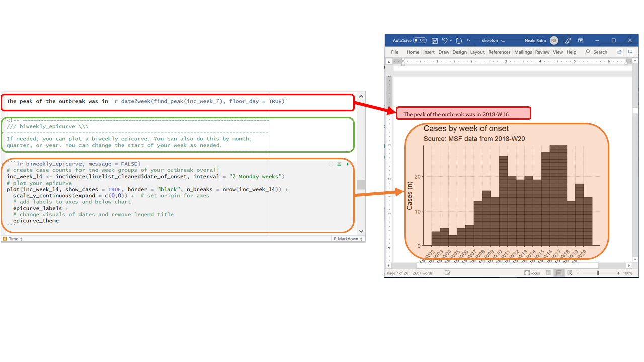Click the 'epicurve_labels +' code line
Screen dimensions: 644x362
[41, 208]
